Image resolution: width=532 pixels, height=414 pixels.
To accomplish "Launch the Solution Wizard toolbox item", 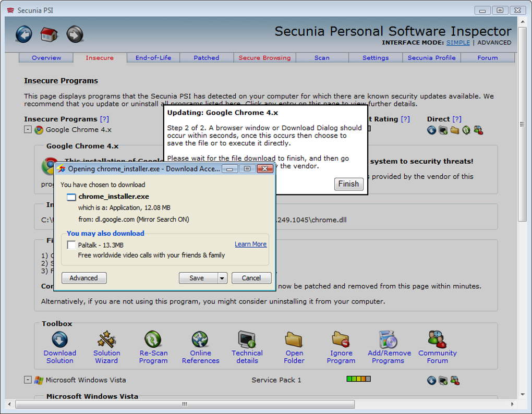I will coord(106,347).
